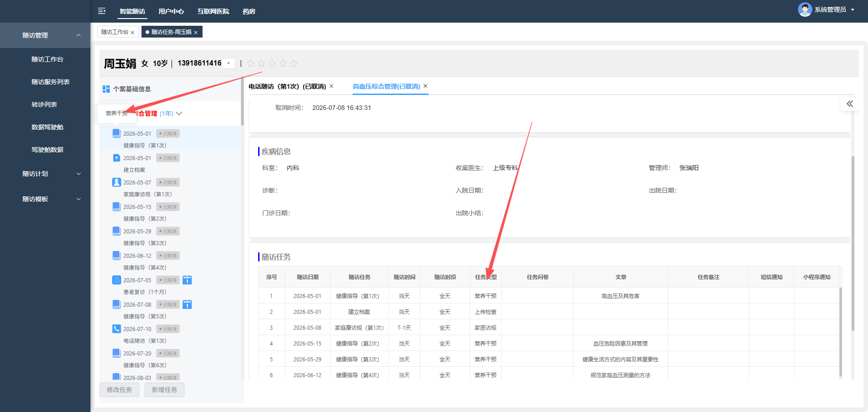
Task: Close the 随访工作台 page tab
Action: coord(132,33)
